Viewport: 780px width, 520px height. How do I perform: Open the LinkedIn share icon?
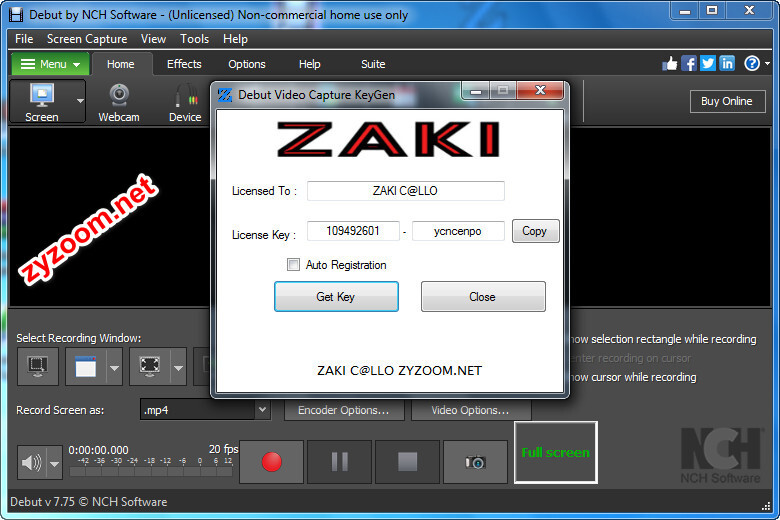click(x=727, y=63)
